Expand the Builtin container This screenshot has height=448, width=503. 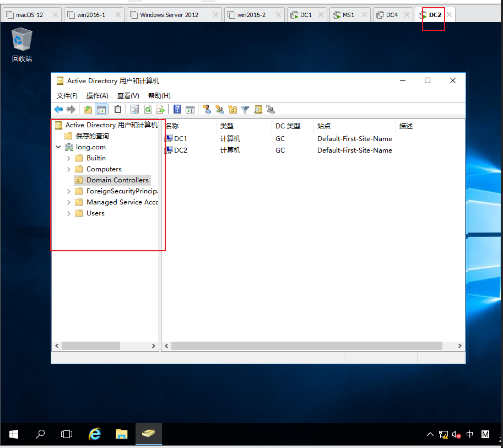click(x=68, y=158)
